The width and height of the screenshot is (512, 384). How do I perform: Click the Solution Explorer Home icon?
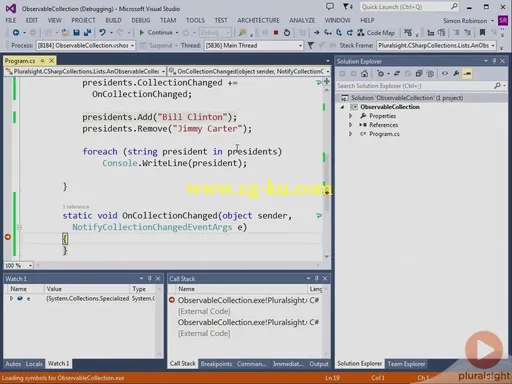[364, 74]
